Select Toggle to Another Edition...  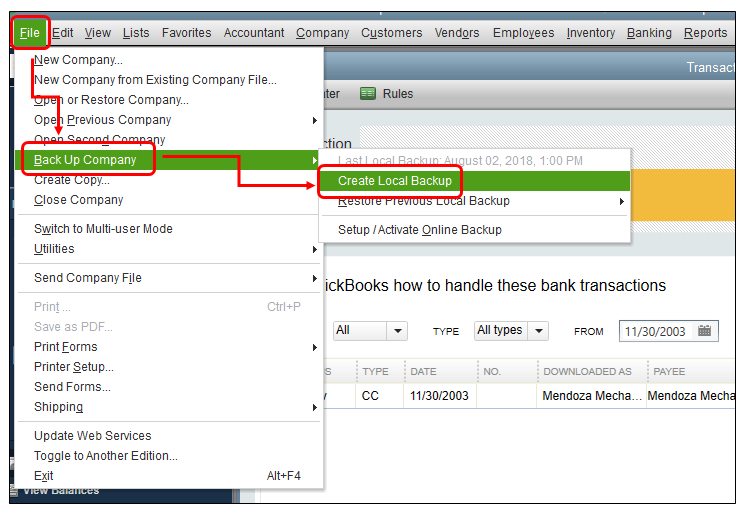tap(169, 456)
